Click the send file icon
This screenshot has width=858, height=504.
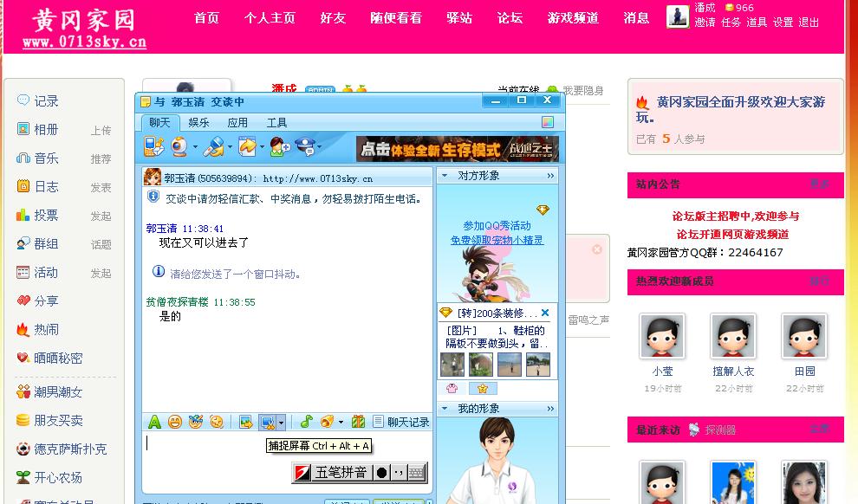247,146
